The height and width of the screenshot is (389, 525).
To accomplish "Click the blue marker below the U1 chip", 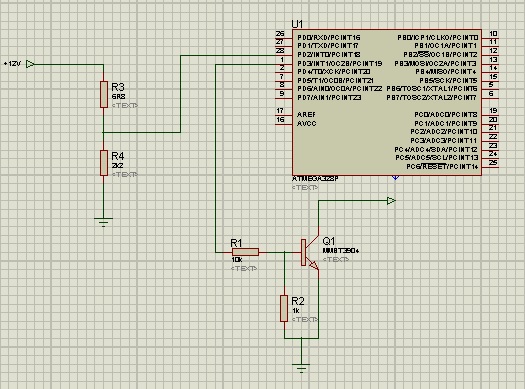I will pos(395,177).
